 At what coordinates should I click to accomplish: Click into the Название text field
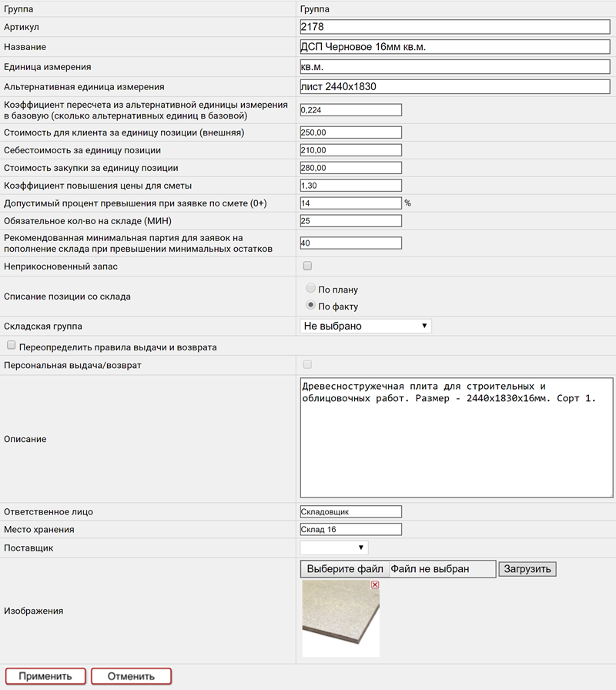point(454,47)
